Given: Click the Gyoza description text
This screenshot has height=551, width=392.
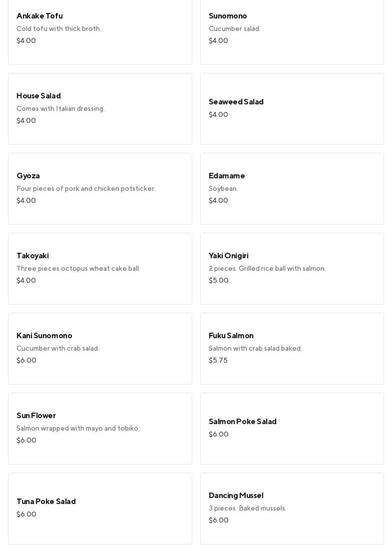Looking at the screenshot, I should click(86, 189).
